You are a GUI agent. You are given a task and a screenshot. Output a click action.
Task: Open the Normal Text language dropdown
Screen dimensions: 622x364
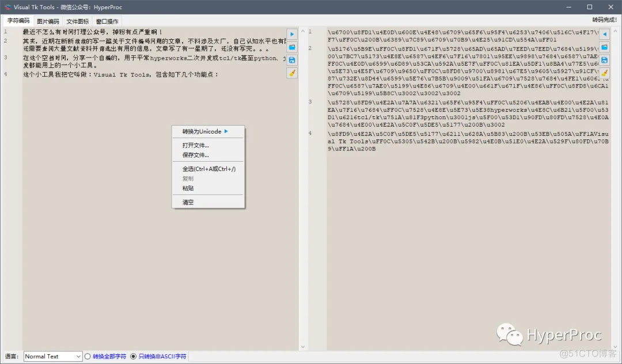(x=53, y=357)
